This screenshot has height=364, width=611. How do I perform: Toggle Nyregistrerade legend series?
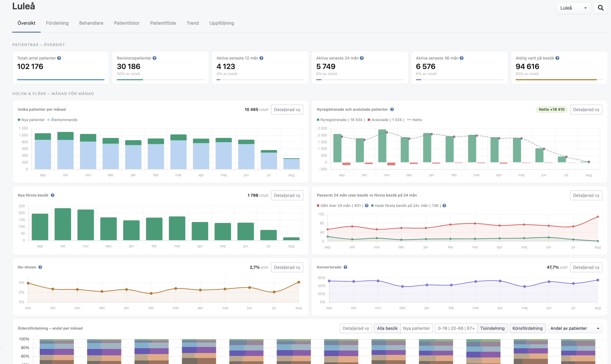pos(341,120)
